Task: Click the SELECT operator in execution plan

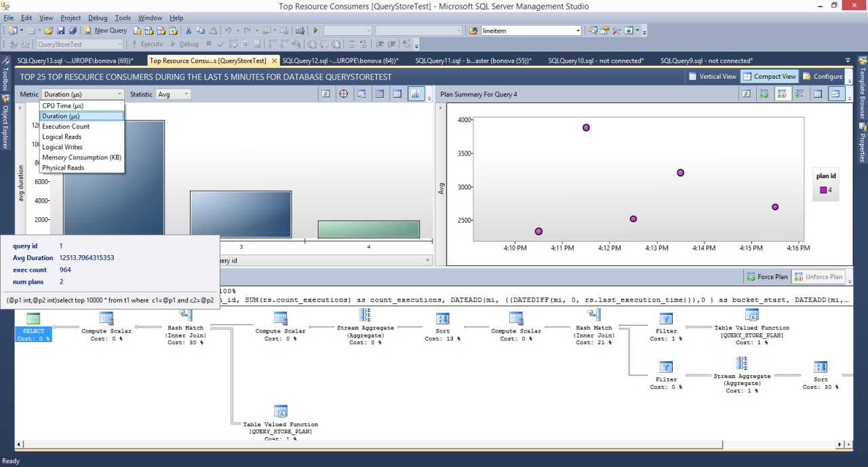Action: 33,326
